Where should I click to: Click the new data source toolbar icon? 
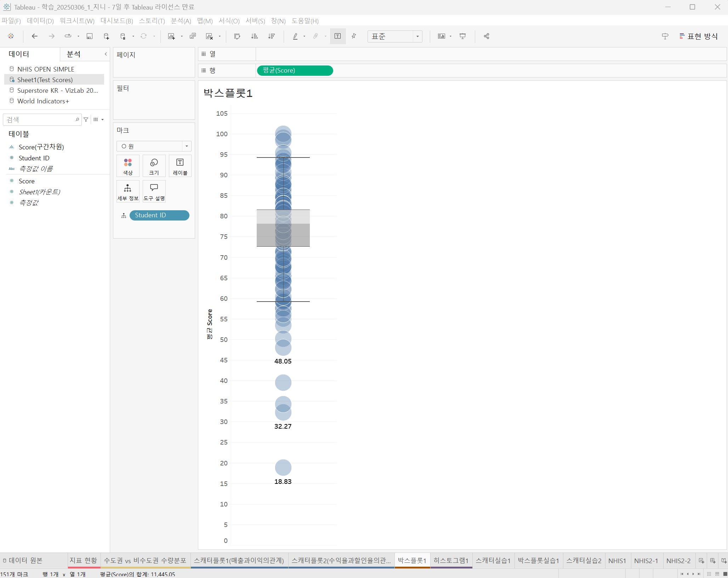pyautogui.click(x=106, y=36)
